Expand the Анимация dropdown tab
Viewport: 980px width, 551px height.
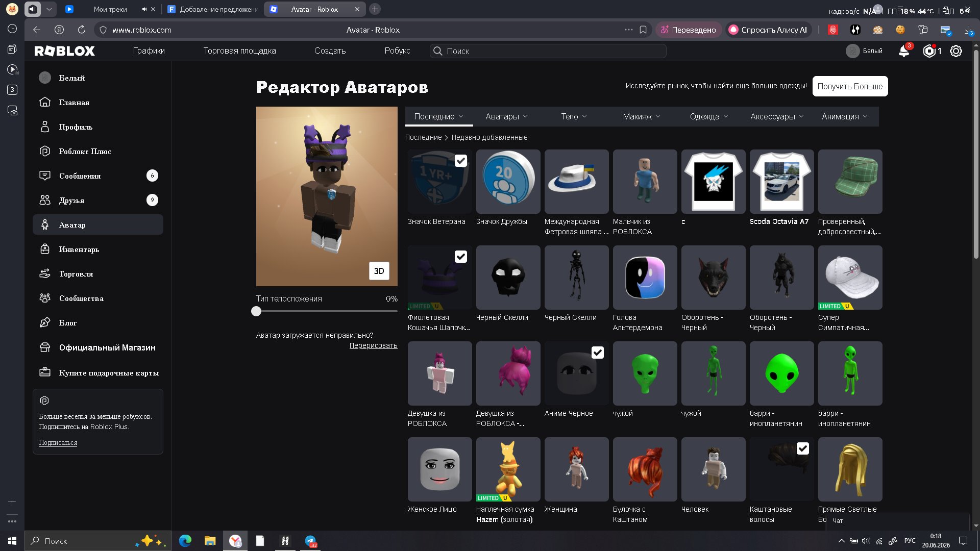(845, 117)
